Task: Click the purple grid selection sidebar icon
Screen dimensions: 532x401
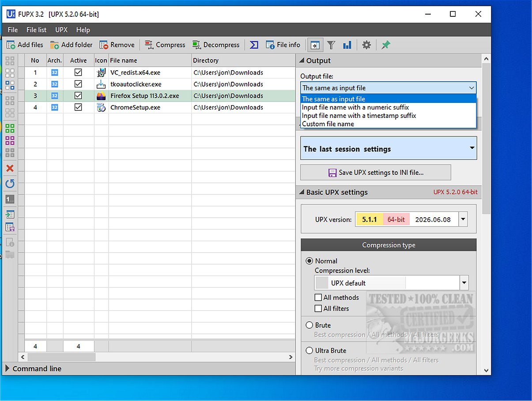Action: pyautogui.click(x=10, y=140)
